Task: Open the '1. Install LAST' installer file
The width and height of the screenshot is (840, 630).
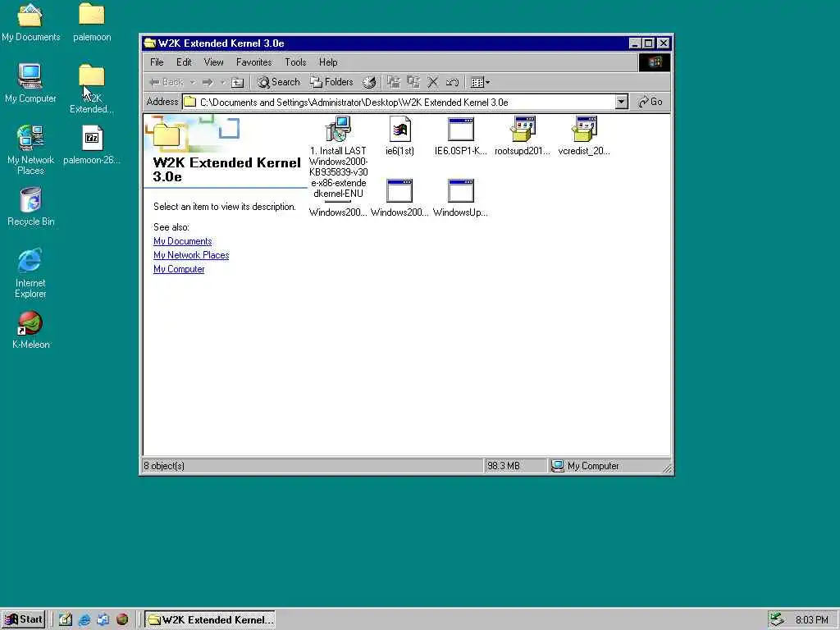Action: [338, 129]
